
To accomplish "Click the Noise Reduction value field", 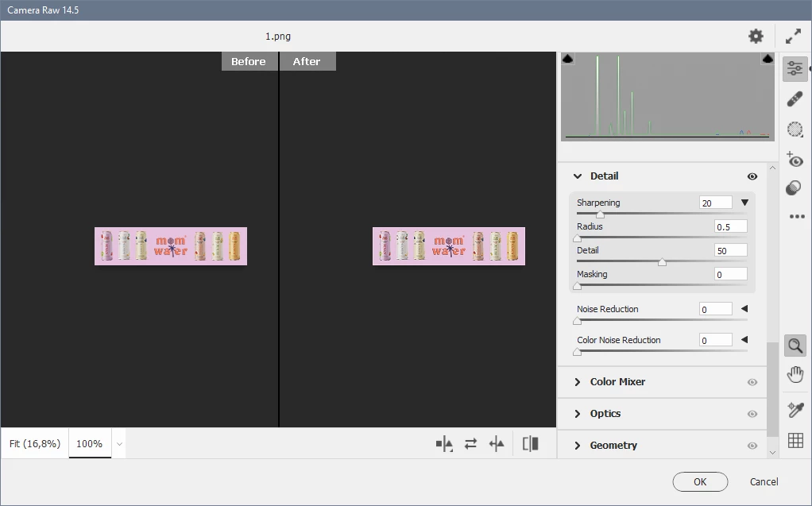I will point(715,309).
